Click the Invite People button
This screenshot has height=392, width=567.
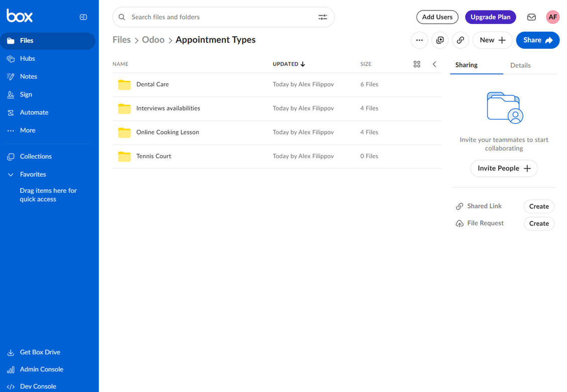tap(504, 169)
